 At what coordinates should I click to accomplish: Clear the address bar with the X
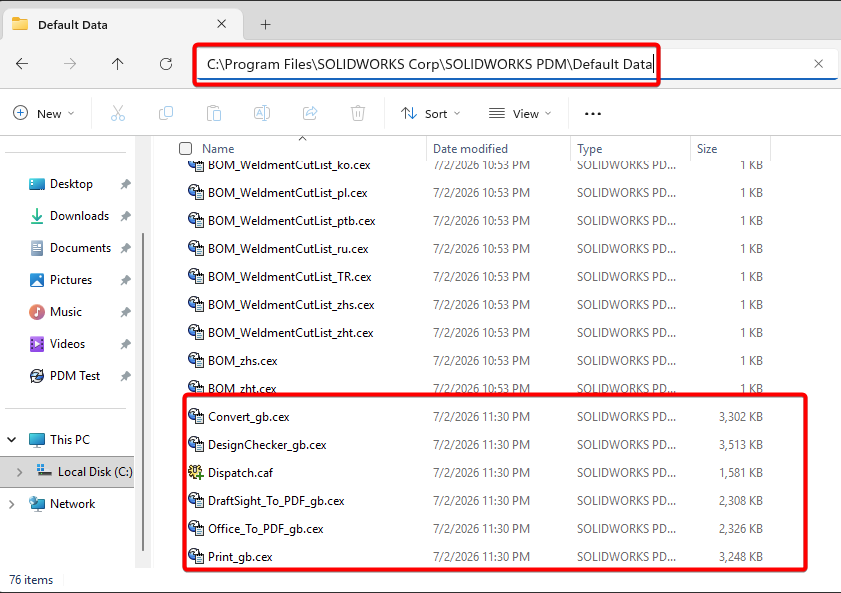pos(818,64)
